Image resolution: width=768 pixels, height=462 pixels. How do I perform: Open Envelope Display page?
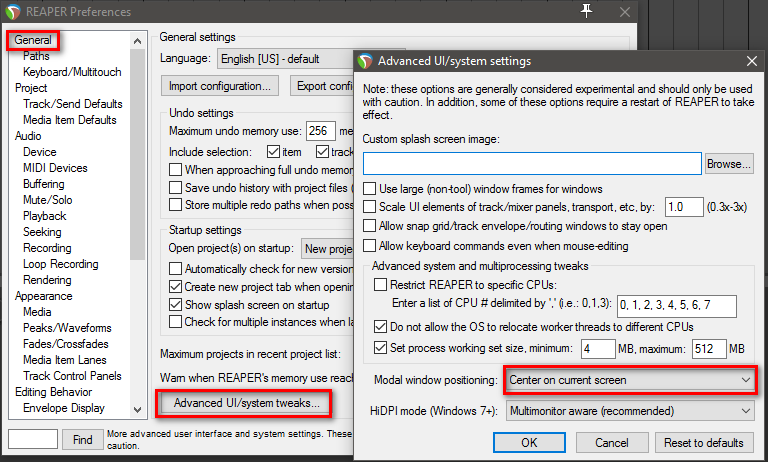(x=64, y=408)
